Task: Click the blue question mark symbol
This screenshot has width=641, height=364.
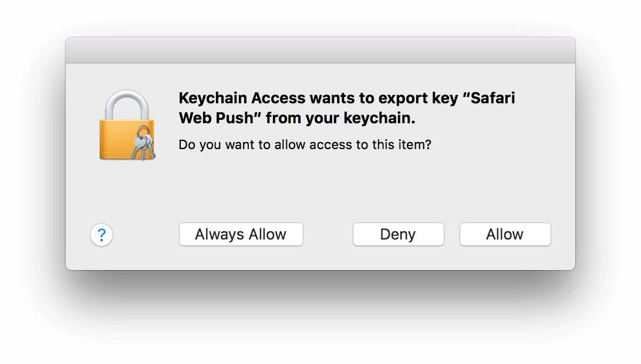Action: coord(102,235)
